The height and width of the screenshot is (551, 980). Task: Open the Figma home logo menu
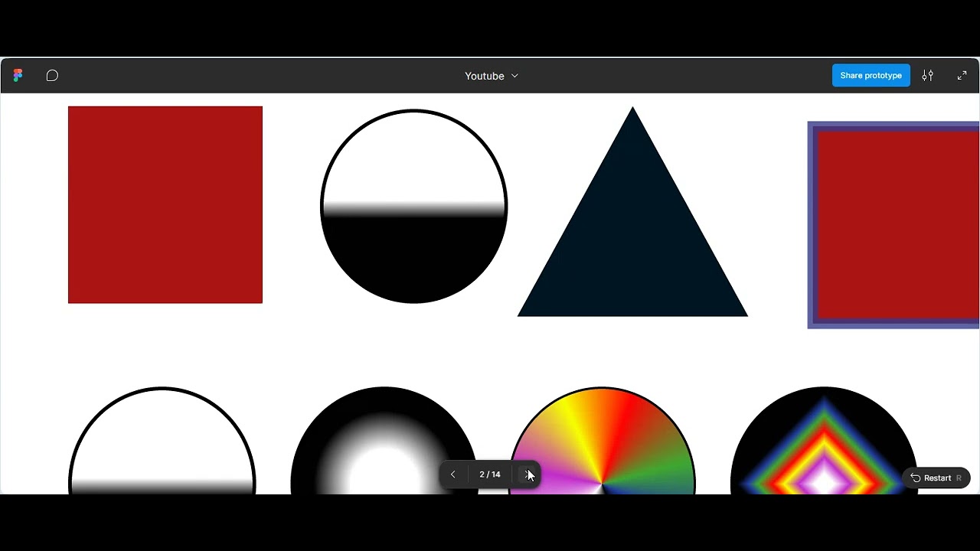(x=18, y=75)
